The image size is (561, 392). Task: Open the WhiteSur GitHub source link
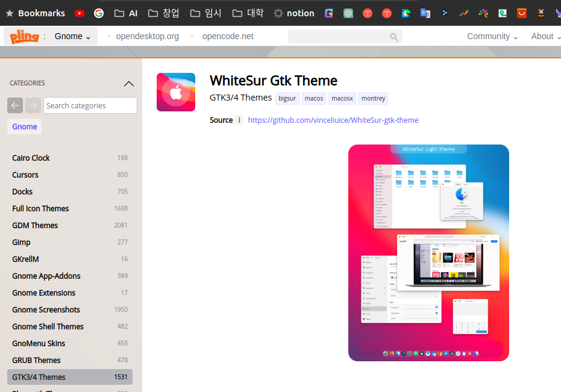[x=333, y=120]
